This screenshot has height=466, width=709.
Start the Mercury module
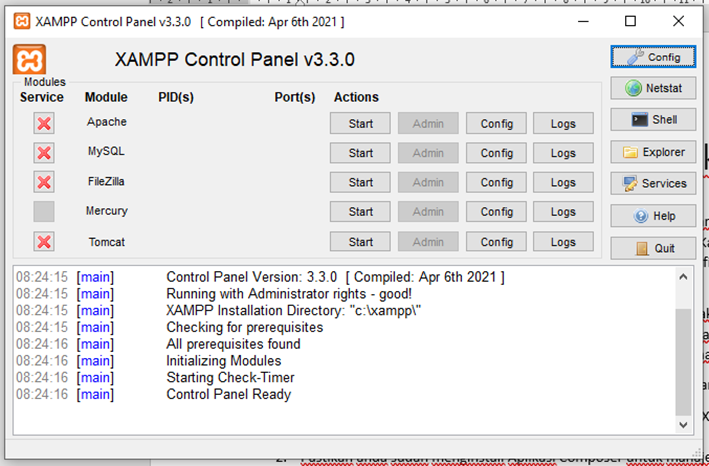coord(360,212)
